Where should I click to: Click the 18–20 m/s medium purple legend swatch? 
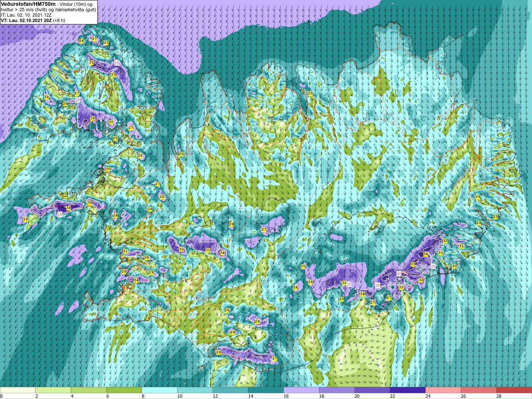coord(337,390)
